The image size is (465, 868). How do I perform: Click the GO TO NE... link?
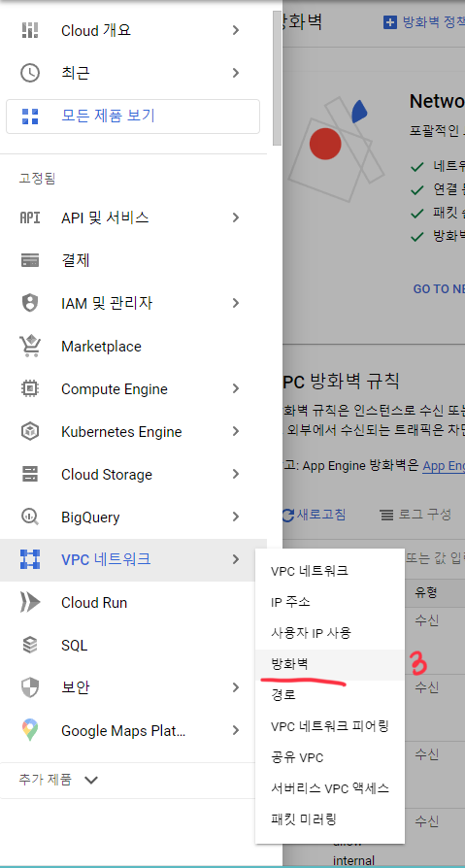coord(439,289)
